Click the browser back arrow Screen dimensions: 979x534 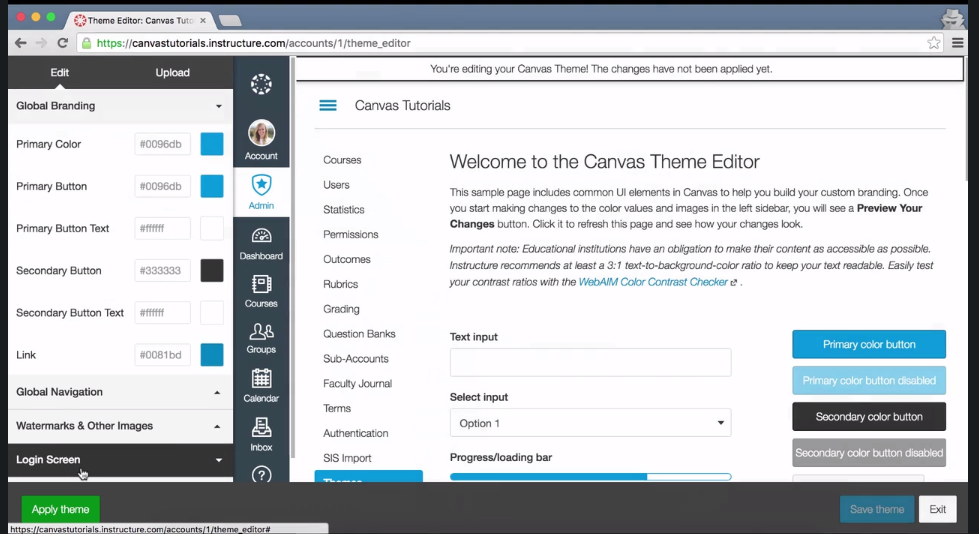point(21,43)
